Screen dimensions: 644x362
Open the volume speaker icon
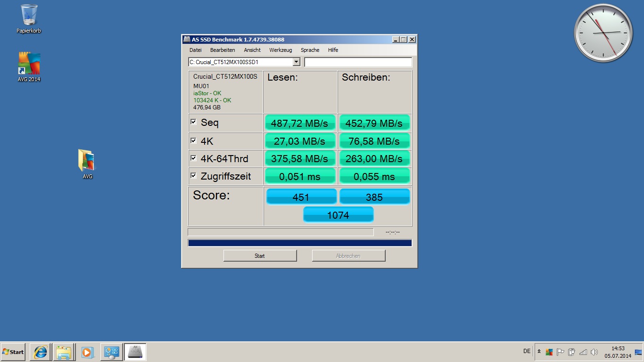click(x=594, y=352)
